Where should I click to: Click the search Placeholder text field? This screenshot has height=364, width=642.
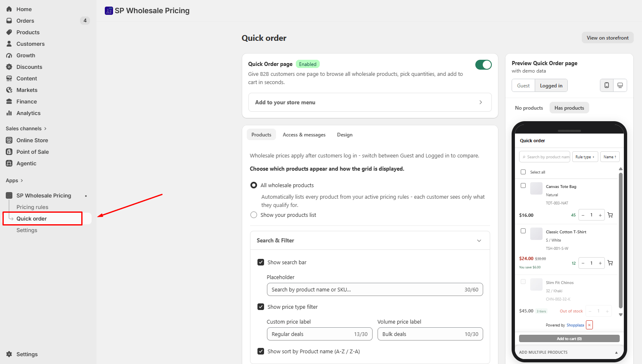[x=375, y=289]
